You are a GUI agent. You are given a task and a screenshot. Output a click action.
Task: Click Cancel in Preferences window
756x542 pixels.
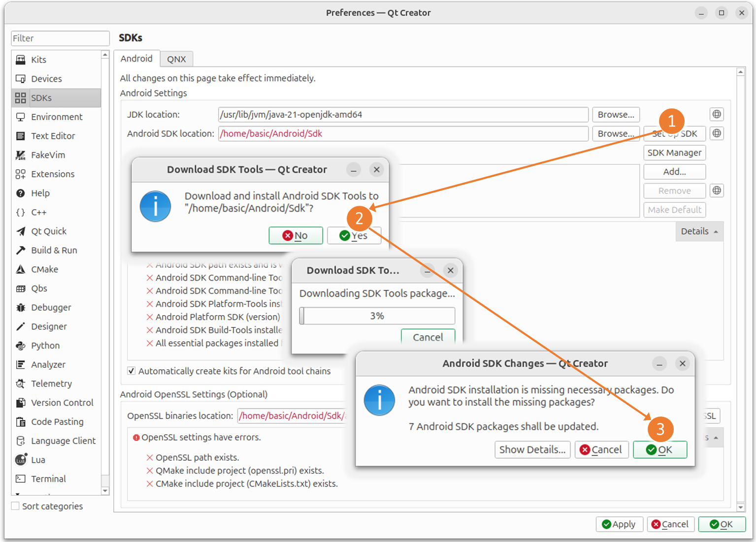pyautogui.click(x=670, y=524)
